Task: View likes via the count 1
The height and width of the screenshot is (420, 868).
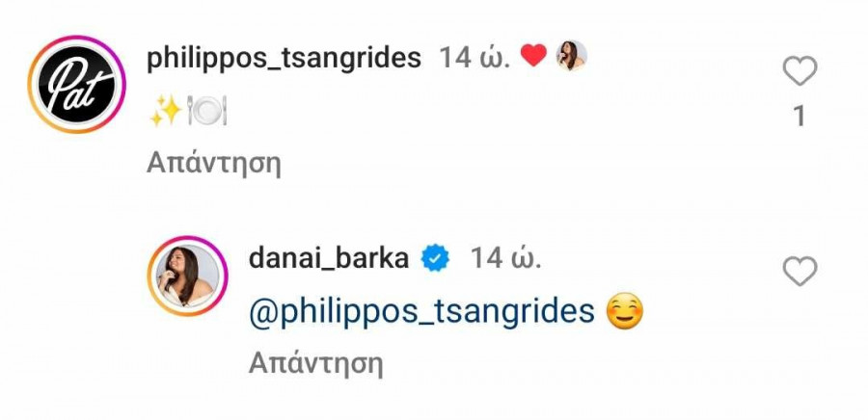Action: tap(800, 117)
